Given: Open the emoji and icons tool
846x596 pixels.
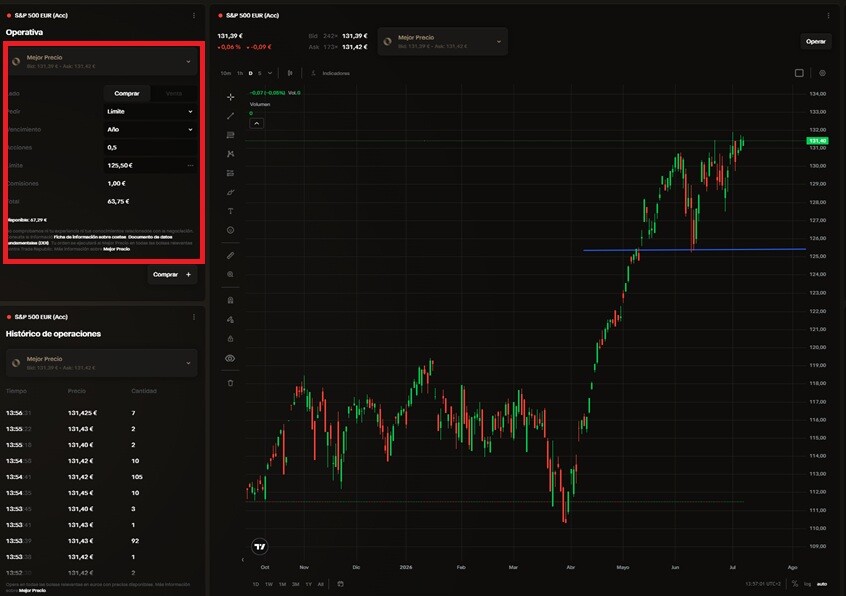Looking at the screenshot, I should coord(230,230).
